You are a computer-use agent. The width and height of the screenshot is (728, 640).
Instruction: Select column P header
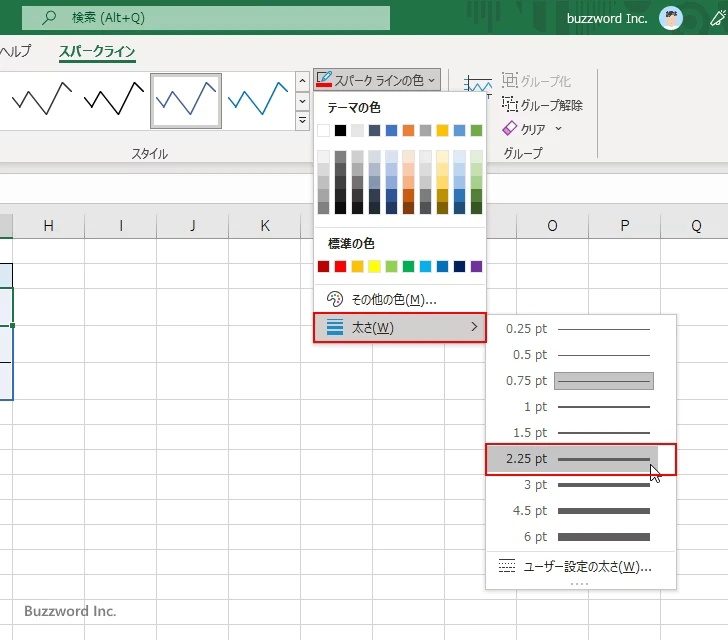click(x=624, y=226)
